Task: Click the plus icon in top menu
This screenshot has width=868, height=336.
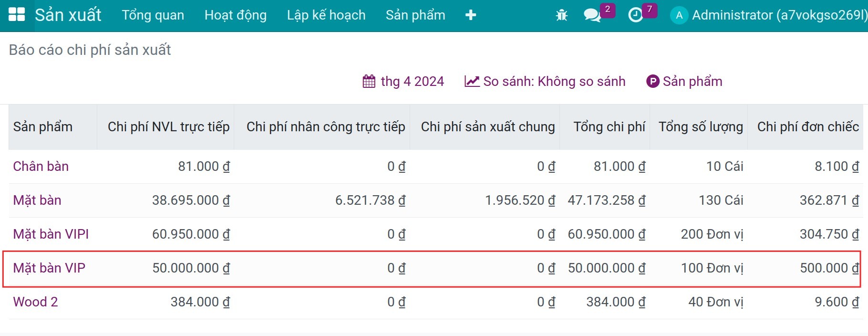Action: (471, 15)
